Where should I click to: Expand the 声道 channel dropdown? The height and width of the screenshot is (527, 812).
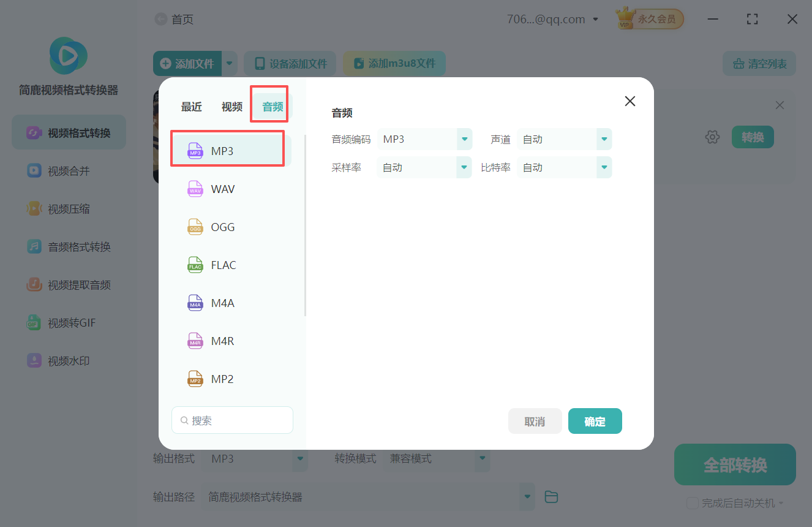coord(604,139)
